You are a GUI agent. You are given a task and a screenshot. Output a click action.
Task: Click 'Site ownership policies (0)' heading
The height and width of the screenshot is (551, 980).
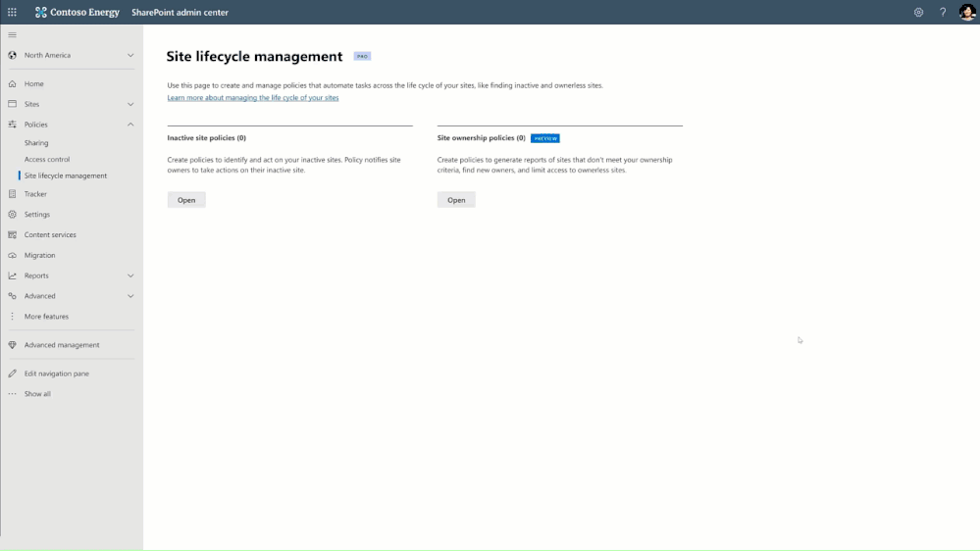(x=482, y=137)
